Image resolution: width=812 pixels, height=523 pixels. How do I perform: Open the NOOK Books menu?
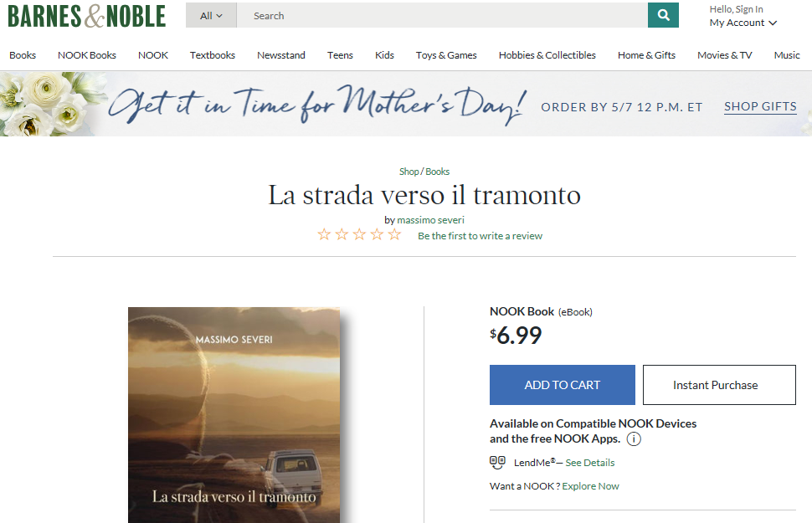[87, 55]
